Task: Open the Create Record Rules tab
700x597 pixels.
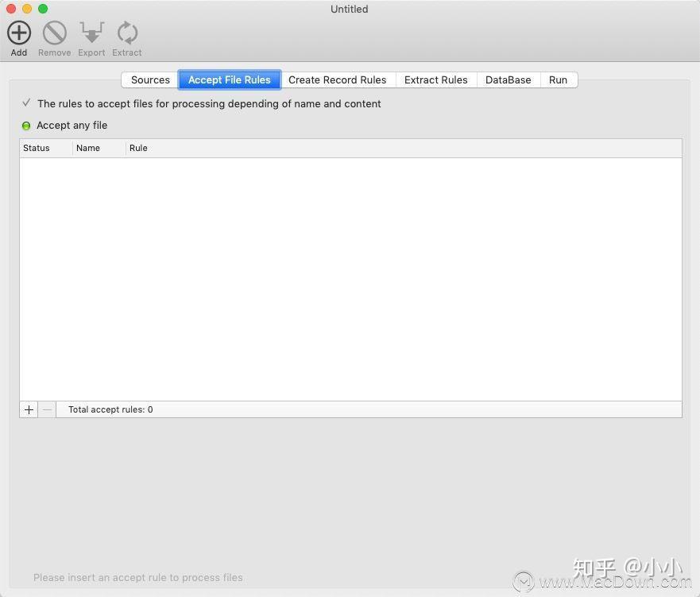Action: coord(337,79)
